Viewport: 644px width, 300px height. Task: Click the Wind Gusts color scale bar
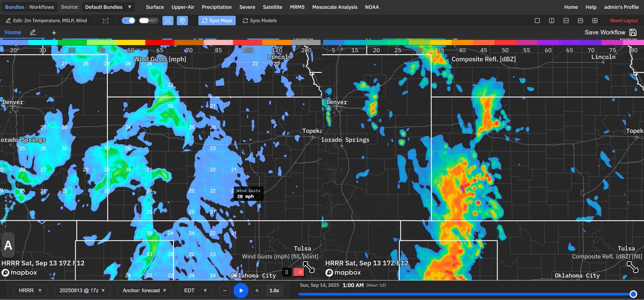(160, 42)
